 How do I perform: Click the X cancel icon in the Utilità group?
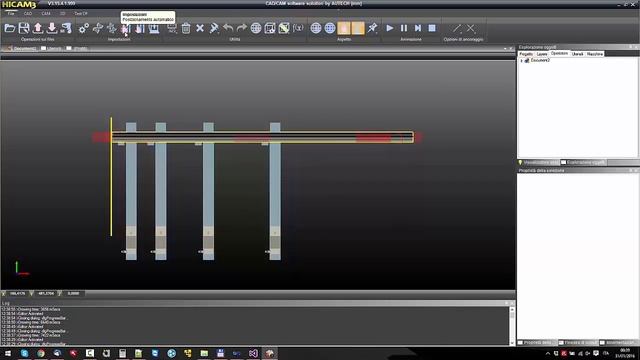(x=200, y=28)
